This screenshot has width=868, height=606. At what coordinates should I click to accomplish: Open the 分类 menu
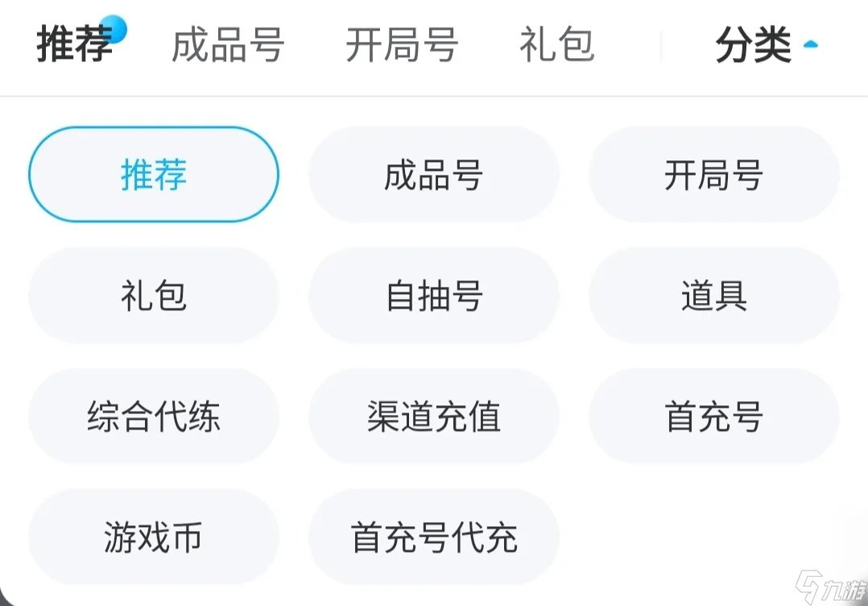click(x=753, y=46)
